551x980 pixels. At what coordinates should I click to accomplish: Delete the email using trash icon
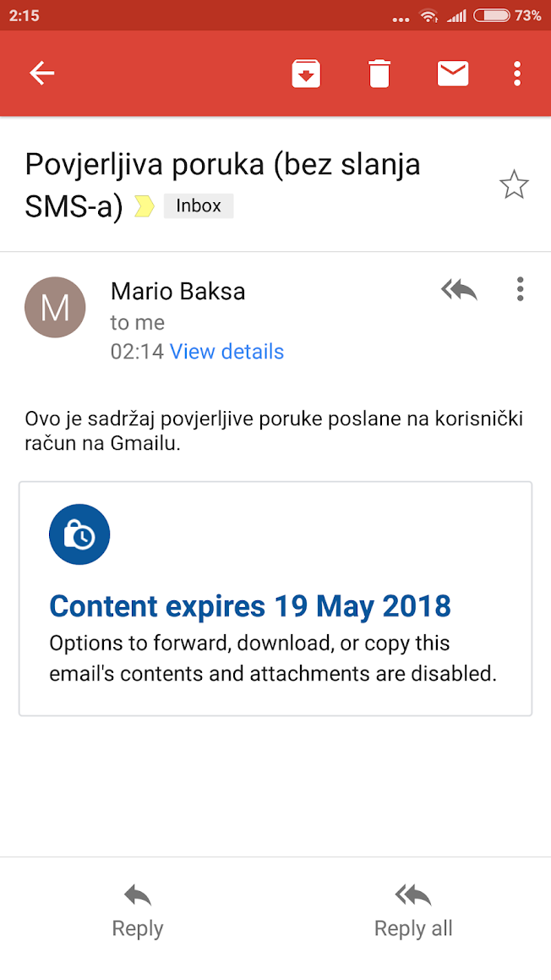379,74
